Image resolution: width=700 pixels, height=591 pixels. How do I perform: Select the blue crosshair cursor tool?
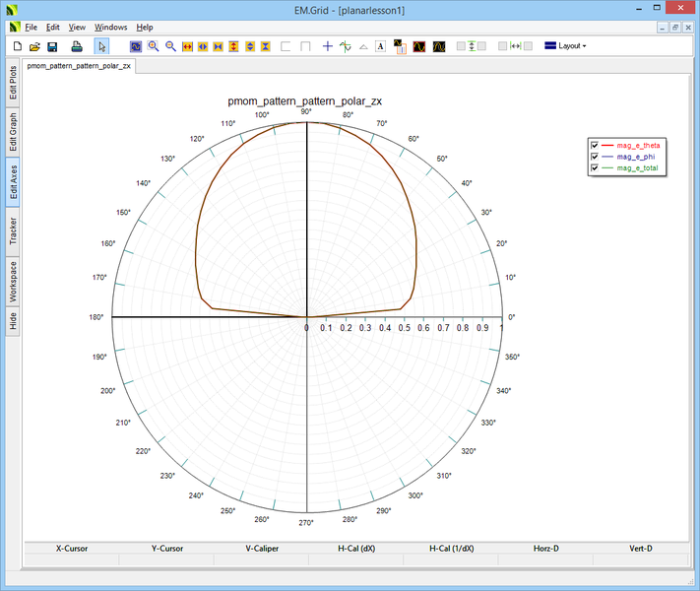(x=328, y=46)
